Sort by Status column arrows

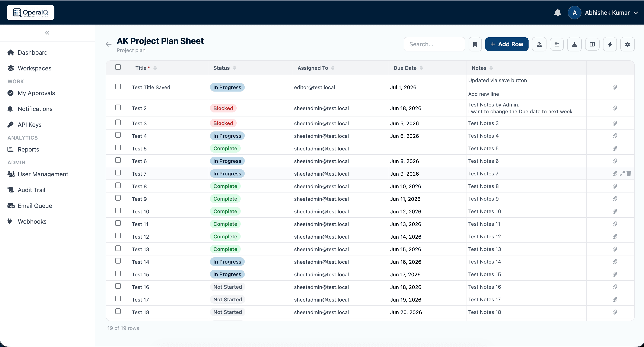[x=235, y=68]
